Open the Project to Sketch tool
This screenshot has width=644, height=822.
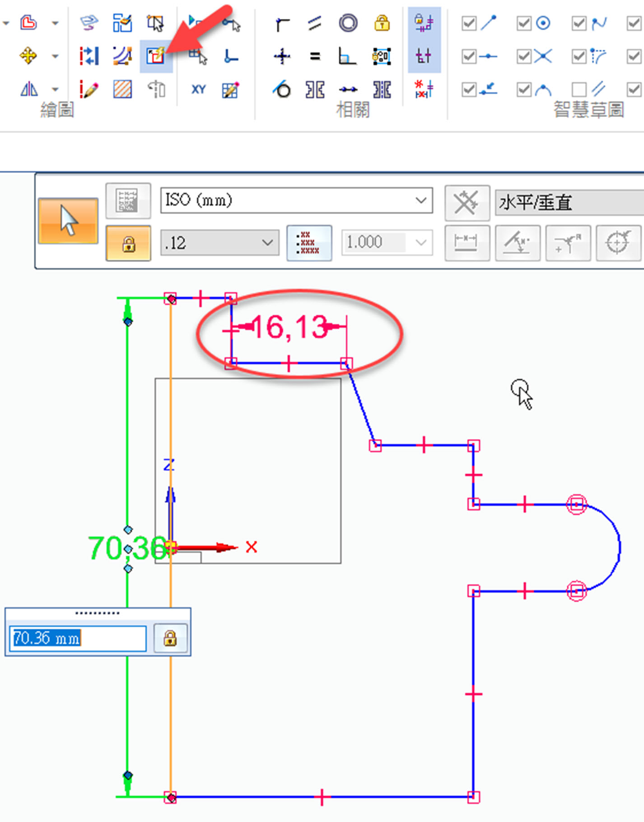(89, 23)
